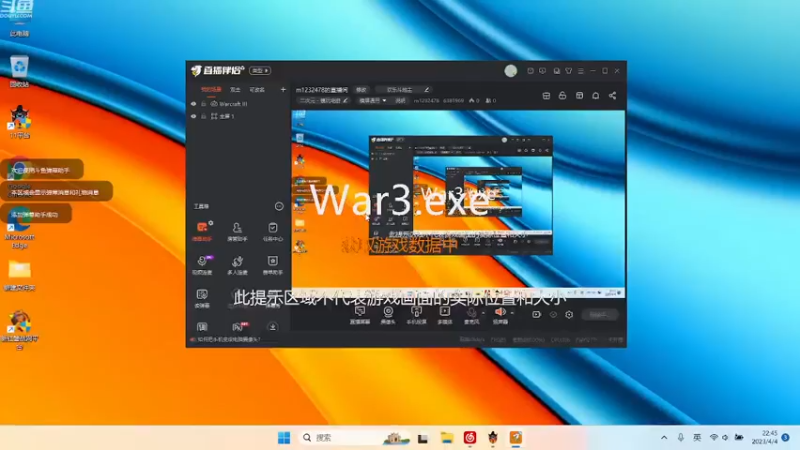Click the 英 input method indicator
Viewport: 800px width, 450px height.
697,438
